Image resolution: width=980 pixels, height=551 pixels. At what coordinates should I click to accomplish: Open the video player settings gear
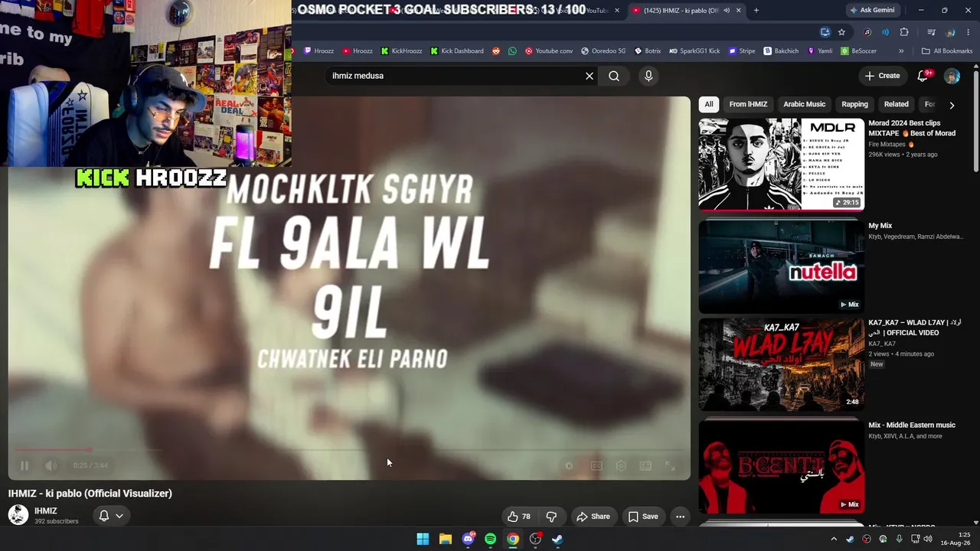(x=621, y=465)
